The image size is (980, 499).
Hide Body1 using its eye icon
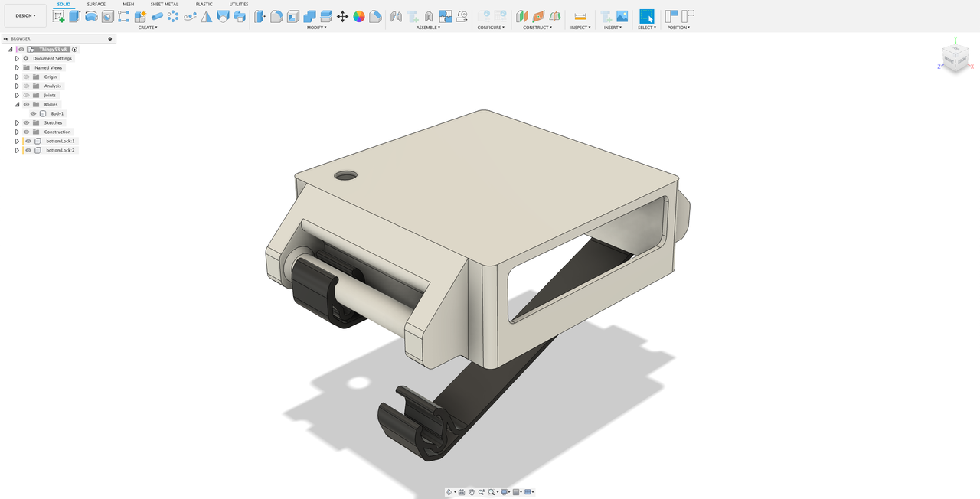34,113
